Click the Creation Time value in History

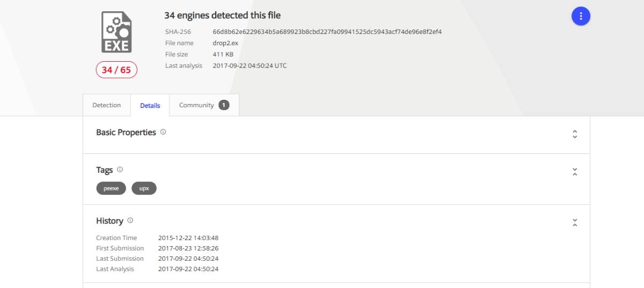pos(188,238)
